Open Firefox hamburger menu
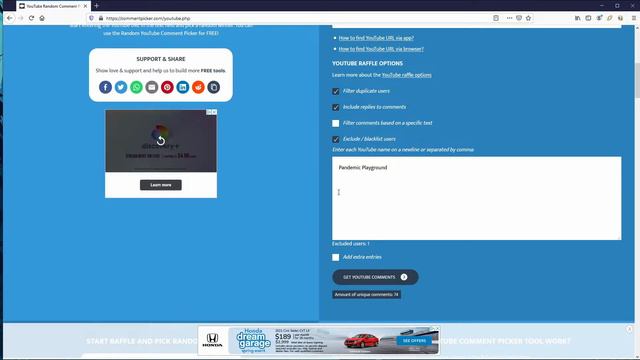Screen dimensions: 640x360 point(634,18)
